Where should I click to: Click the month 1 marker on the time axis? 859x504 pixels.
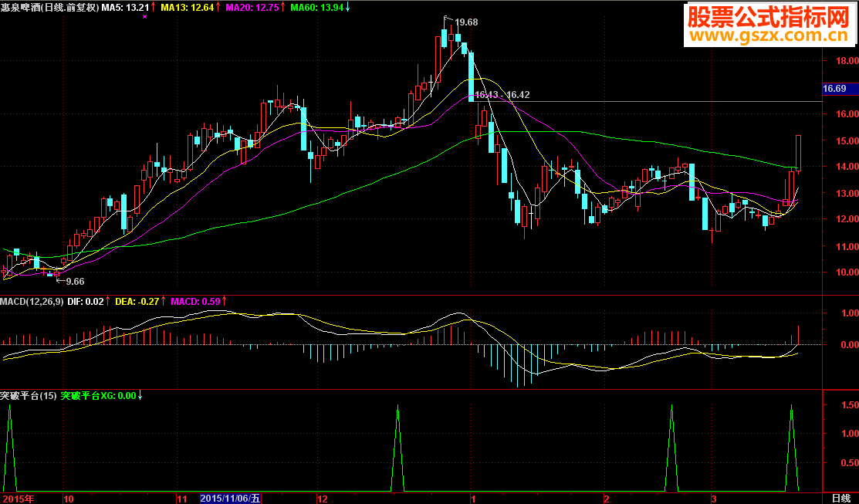473,499
